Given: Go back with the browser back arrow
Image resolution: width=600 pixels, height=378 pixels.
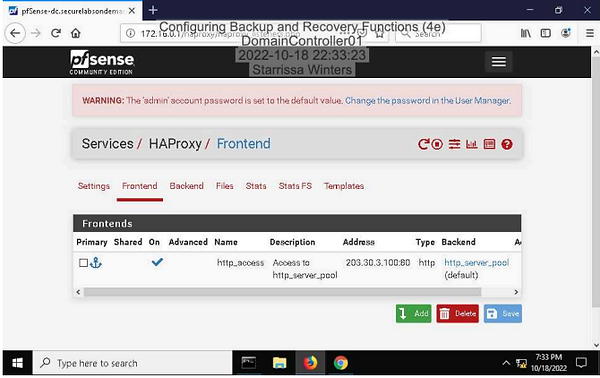Looking at the screenshot, I should pos(15,33).
